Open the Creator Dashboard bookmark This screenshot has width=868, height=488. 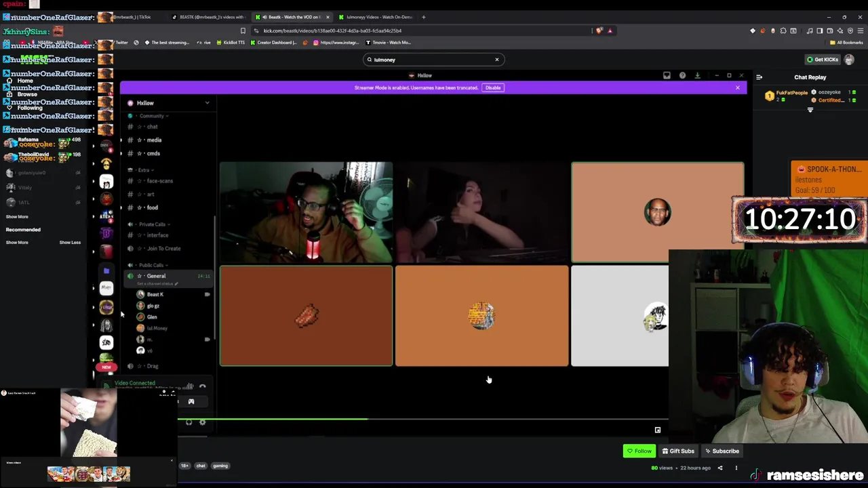[x=274, y=43]
